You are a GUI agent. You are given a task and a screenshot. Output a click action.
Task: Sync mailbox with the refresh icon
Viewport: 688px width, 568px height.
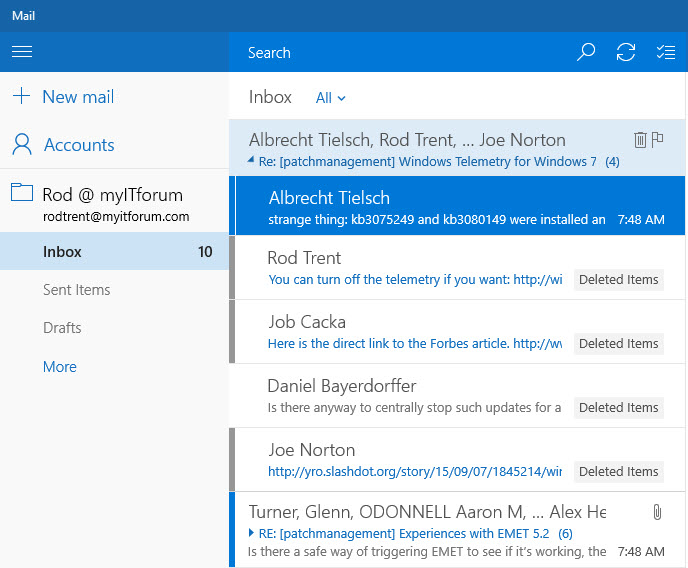pos(626,53)
